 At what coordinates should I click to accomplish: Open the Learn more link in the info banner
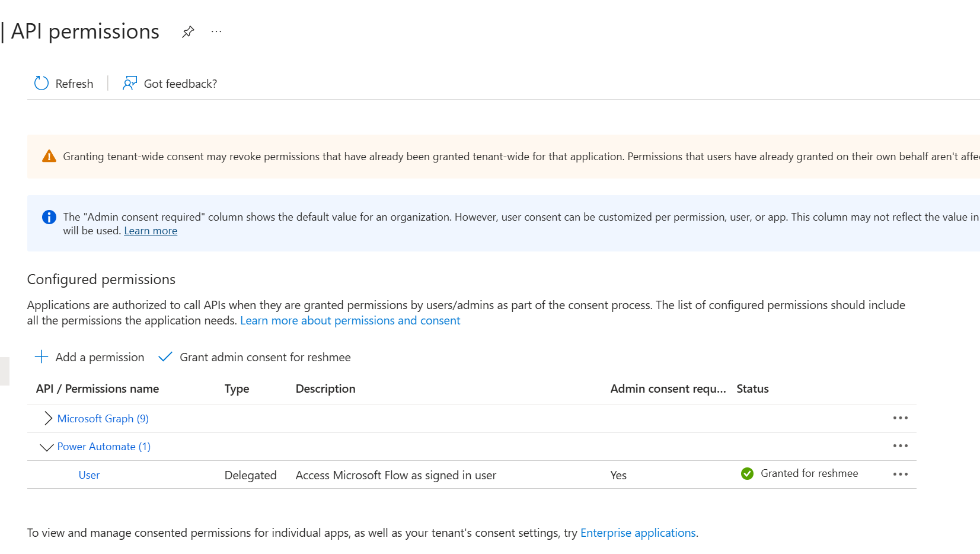150,230
